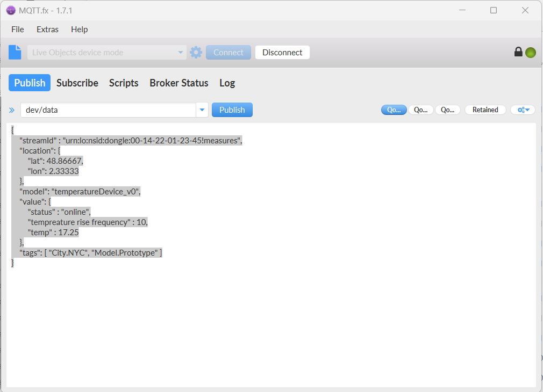
Task: Open the new connection profile file icon
Action: pos(15,52)
